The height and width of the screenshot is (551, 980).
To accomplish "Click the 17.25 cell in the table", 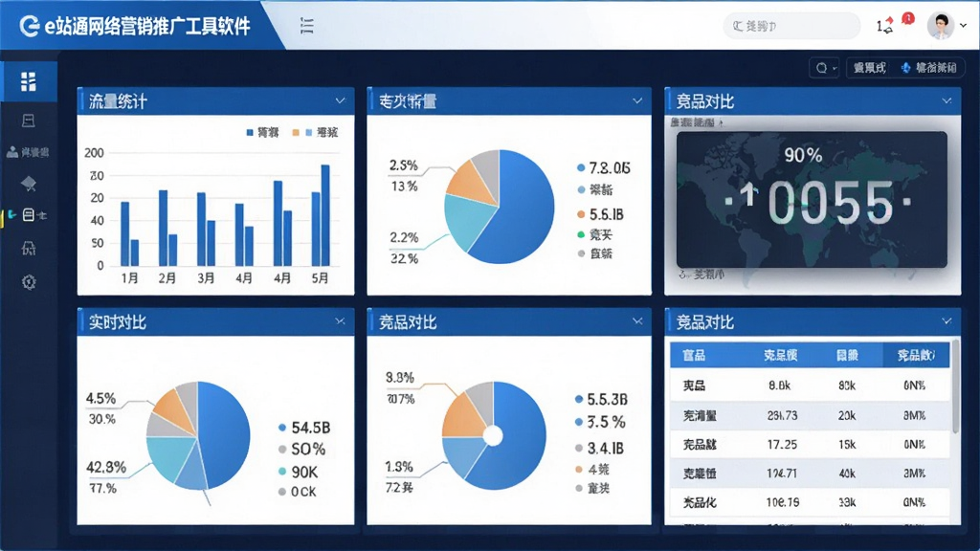I will pos(782,445).
